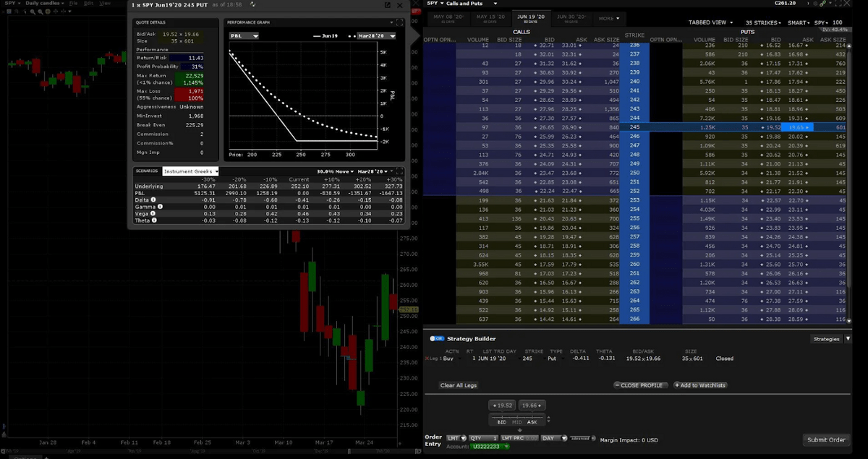868x459 pixels.
Task: Click the STRIKE column header
Action: click(634, 35)
